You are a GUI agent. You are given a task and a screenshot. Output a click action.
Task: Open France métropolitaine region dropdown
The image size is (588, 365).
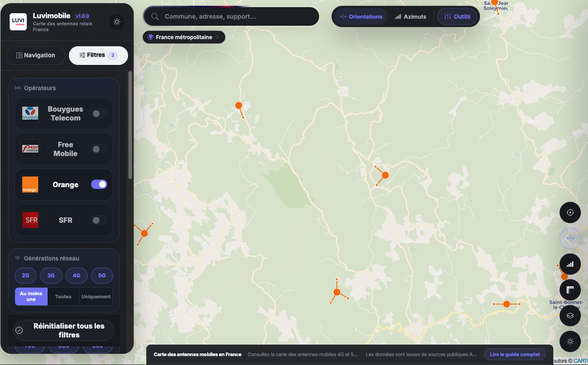pyautogui.click(x=184, y=37)
